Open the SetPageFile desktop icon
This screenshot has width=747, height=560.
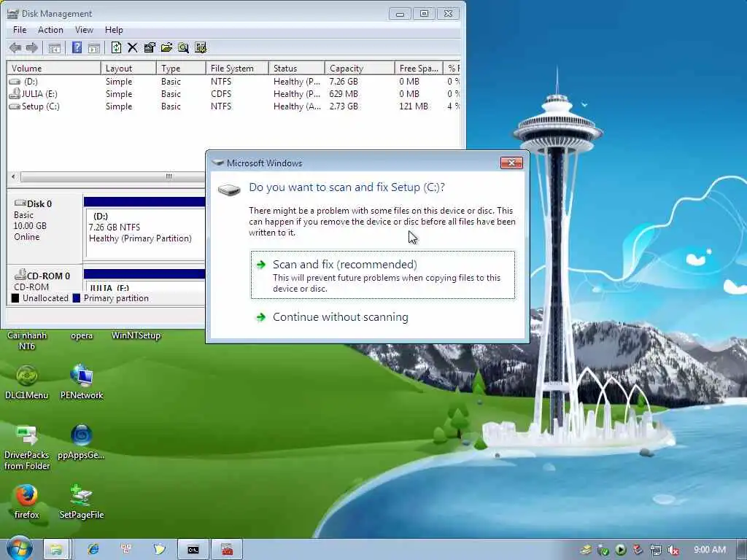82,502
